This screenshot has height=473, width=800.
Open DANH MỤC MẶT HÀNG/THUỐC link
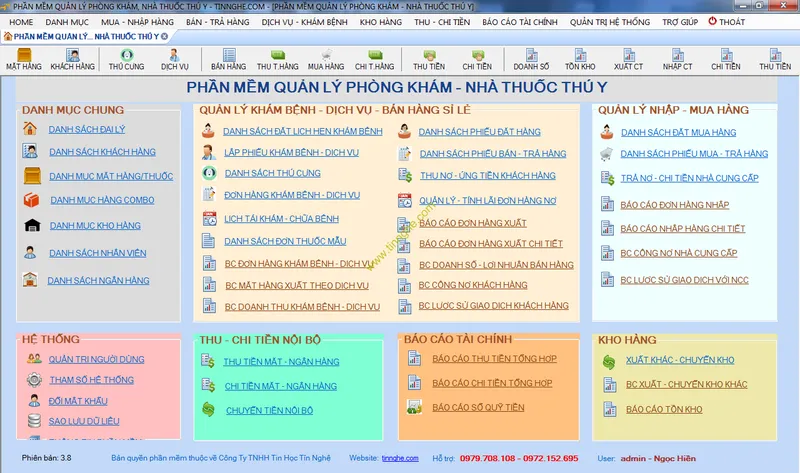point(111,176)
